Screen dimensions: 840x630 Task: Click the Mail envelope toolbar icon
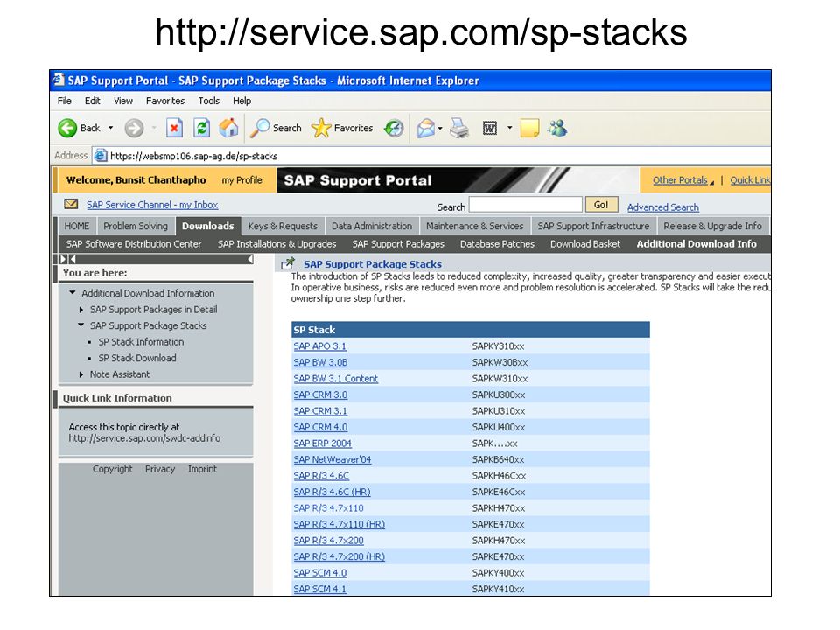426,128
